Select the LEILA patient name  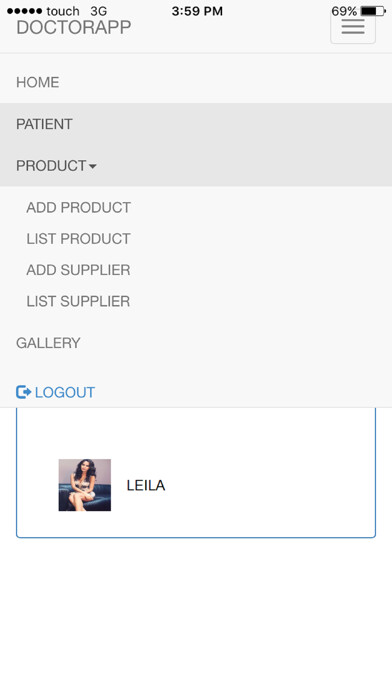tap(146, 486)
